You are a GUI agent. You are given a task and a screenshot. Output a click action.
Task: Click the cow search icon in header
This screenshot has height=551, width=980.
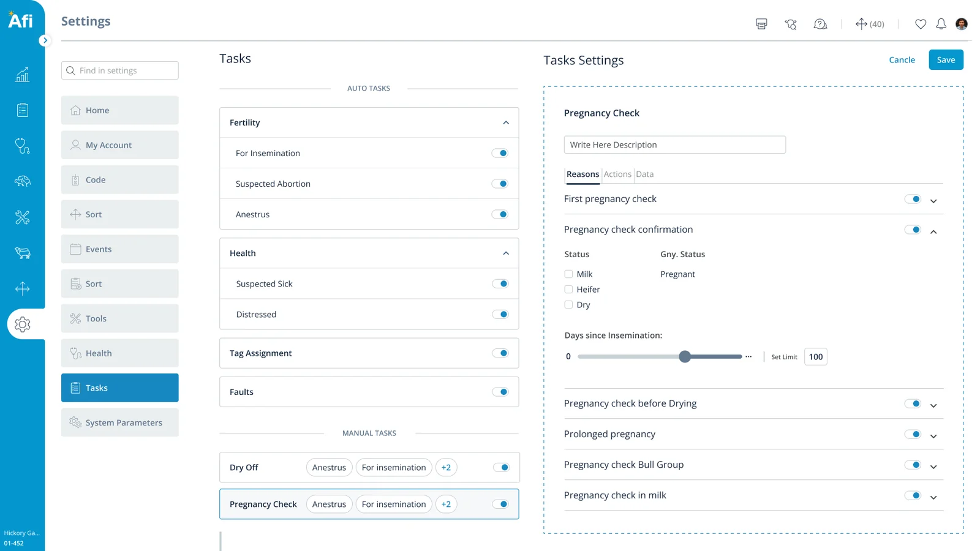pos(791,24)
